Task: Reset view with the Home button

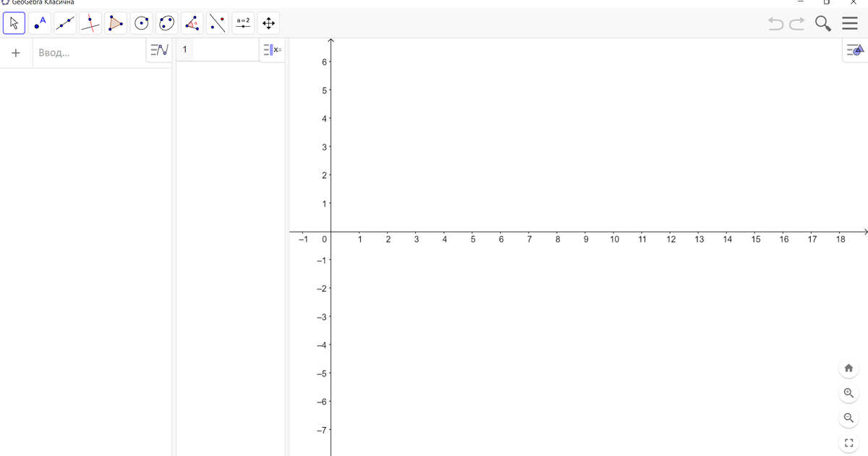Action: point(848,368)
